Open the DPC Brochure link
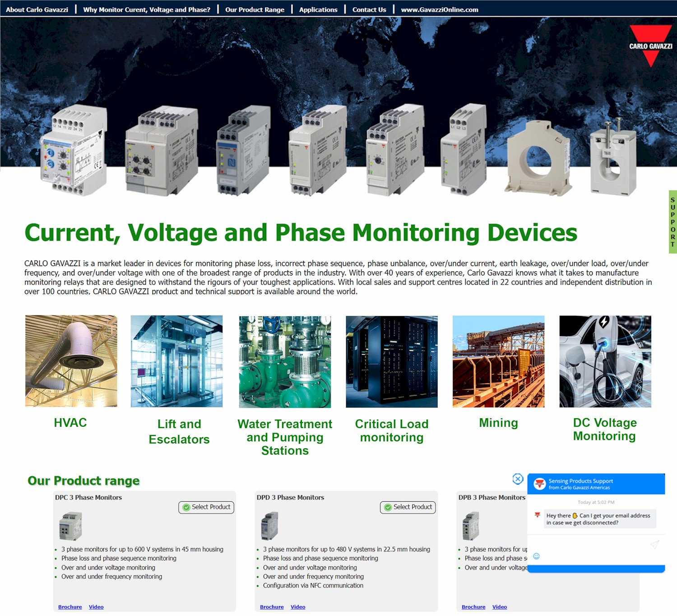Viewport: 677px width, 616px height. click(x=70, y=607)
